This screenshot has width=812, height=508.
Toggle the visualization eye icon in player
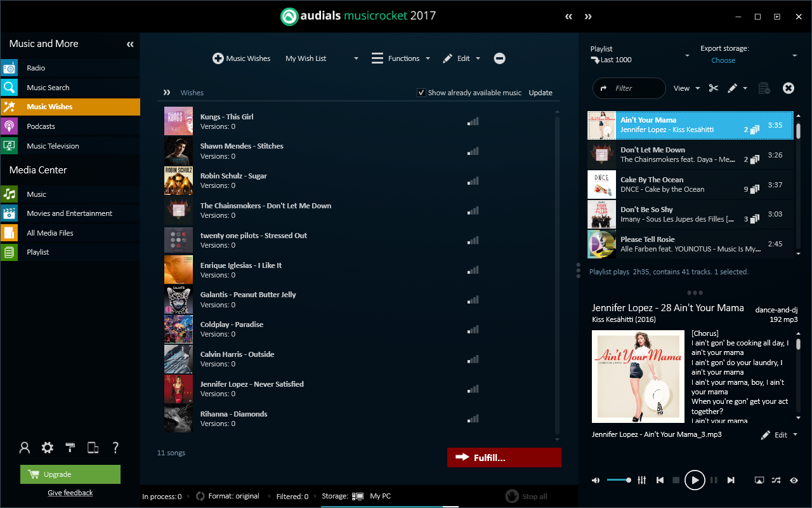pos(793,480)
